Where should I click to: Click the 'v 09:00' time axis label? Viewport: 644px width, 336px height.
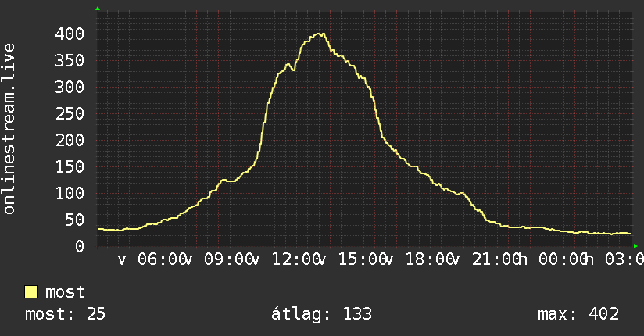219,259
